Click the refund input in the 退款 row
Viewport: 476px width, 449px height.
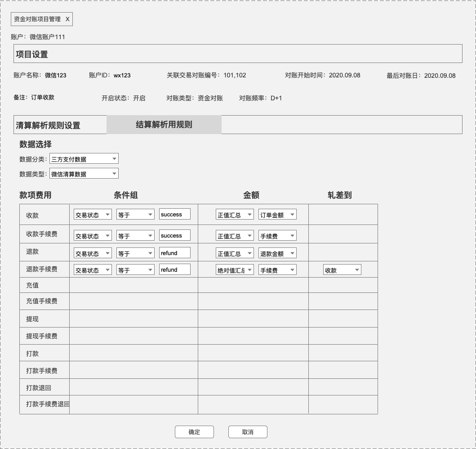pos(175,253)
